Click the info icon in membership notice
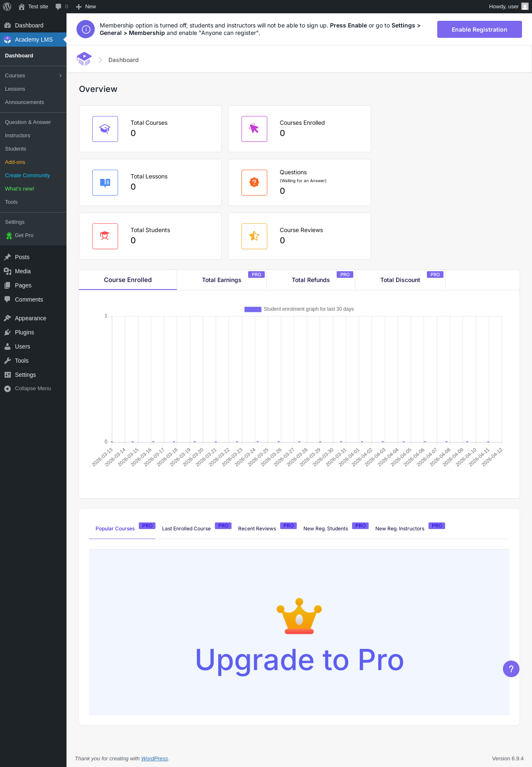 [86, 29]
